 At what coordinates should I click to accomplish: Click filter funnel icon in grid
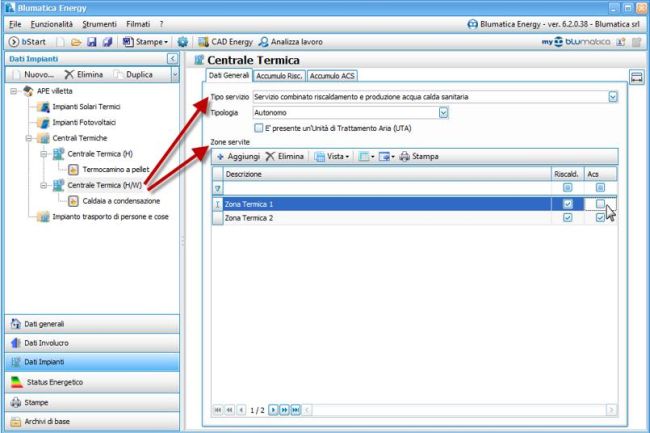pos(218,189)
